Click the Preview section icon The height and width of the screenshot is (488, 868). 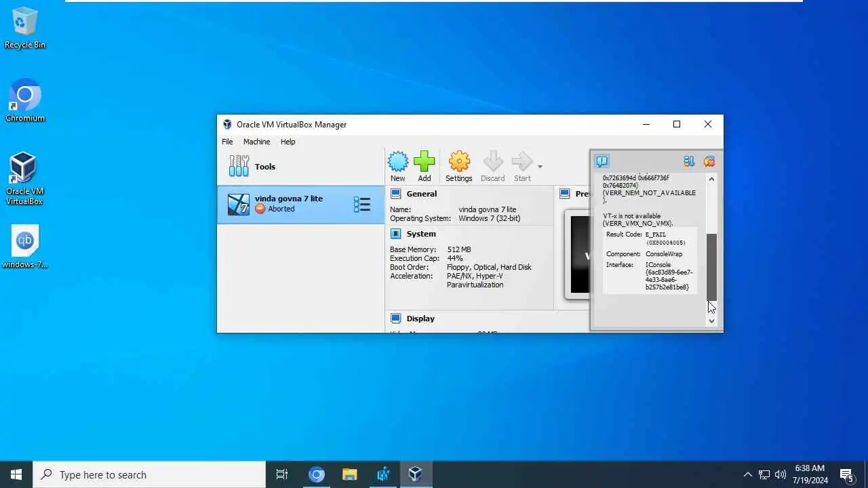pyautogui.click(x=564, y=194)
